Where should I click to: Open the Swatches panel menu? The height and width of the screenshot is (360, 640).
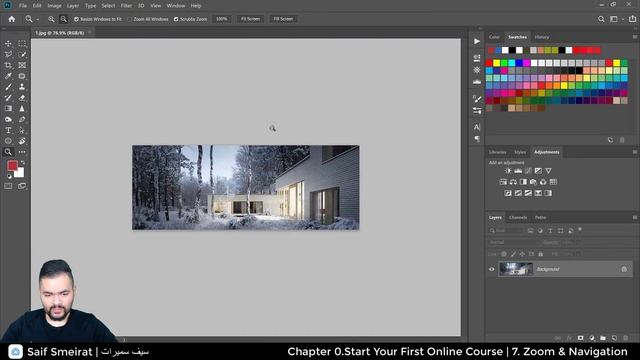tap(635, 37)
